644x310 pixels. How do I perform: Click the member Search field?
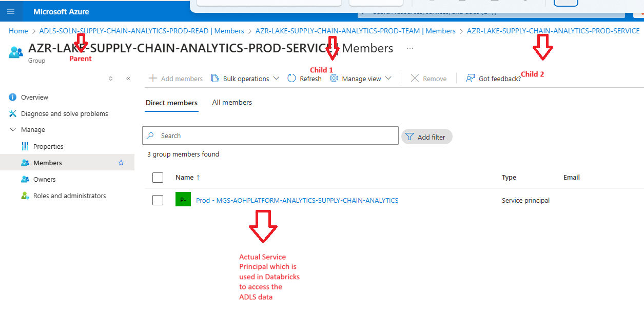coord(270,135)
